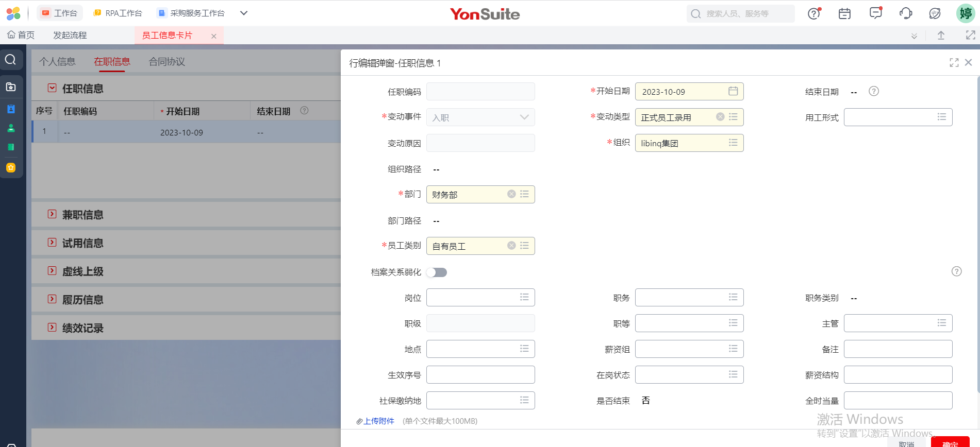Click the left sidebar search icon

point(10,60)
